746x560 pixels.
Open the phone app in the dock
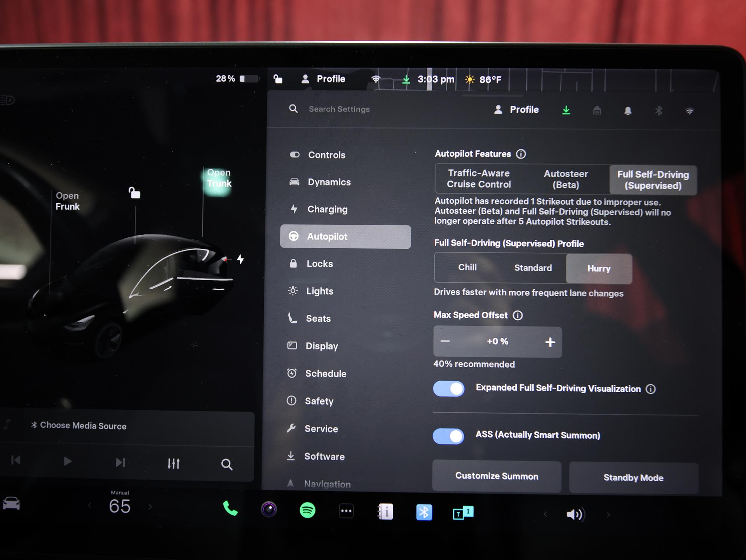tap(230, 509)
